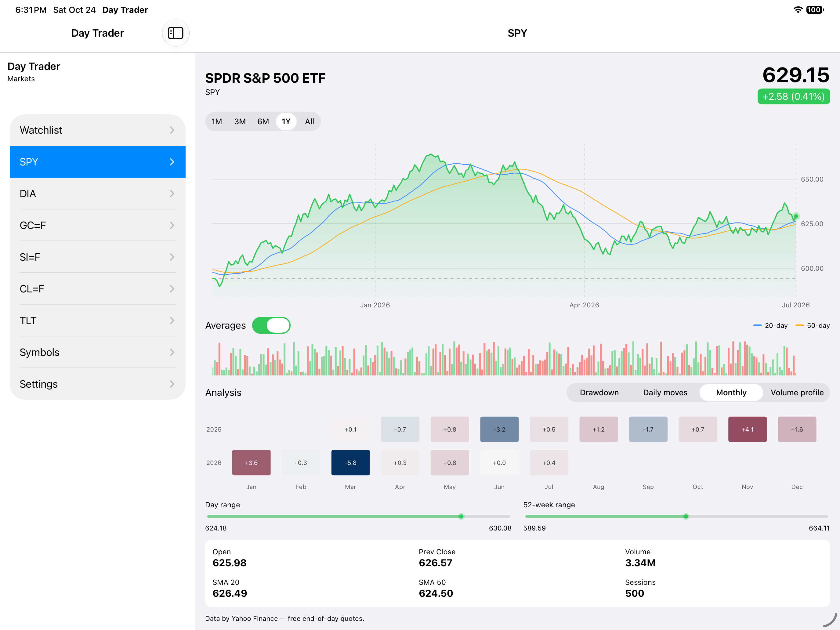Image resolution: width=840 pixels, height=630 pixels.
Task: Click the SMA 50 value 624.50
Action: pos(436,594)
